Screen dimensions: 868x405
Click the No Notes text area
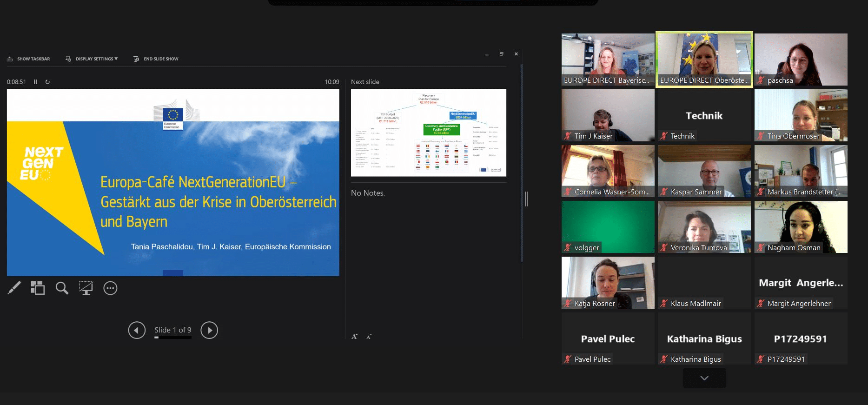[368, 193]
